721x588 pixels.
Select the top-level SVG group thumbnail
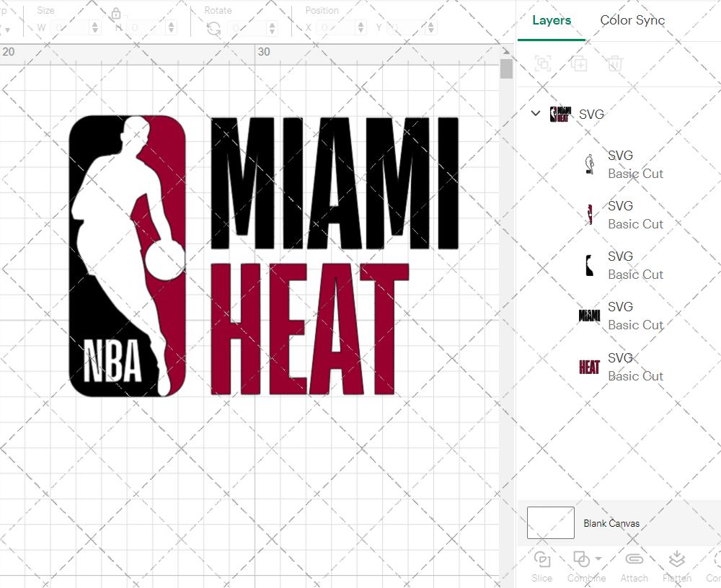point(560,114)
